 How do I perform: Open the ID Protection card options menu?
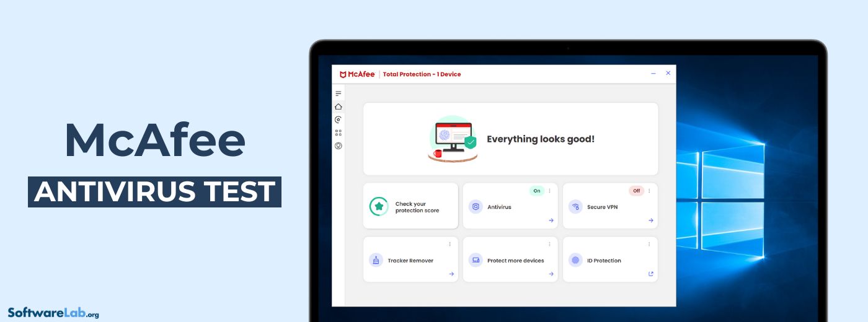click(x=649, y=244)
